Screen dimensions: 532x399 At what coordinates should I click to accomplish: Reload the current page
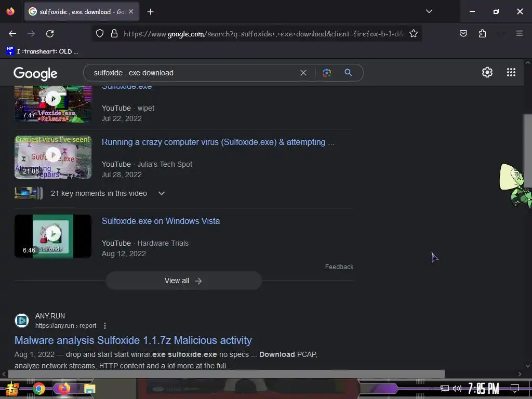[50, 34]
